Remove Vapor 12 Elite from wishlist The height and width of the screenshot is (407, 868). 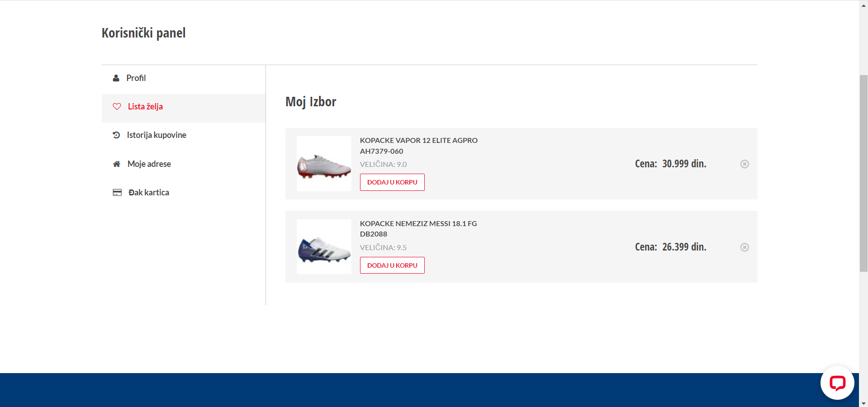(x=744, y=164)
